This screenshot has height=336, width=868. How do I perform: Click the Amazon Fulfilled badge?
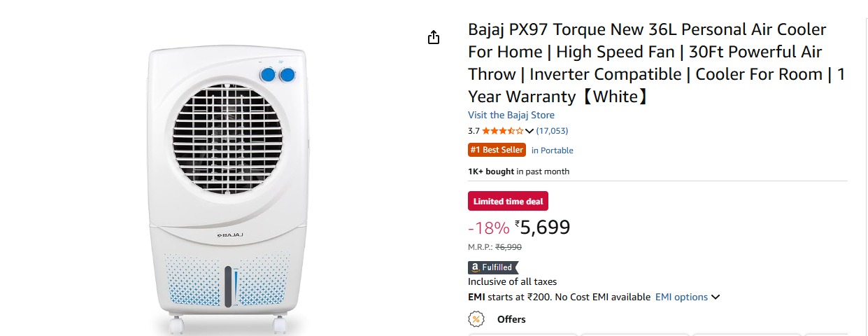(x=493, y=267)
